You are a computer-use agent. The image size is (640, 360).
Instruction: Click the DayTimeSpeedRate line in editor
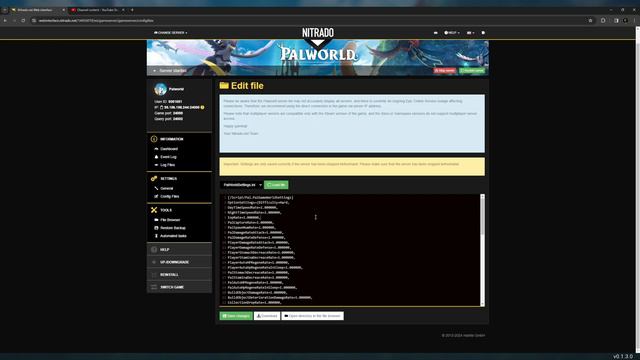pyautogui.click(x=252, y=207)
